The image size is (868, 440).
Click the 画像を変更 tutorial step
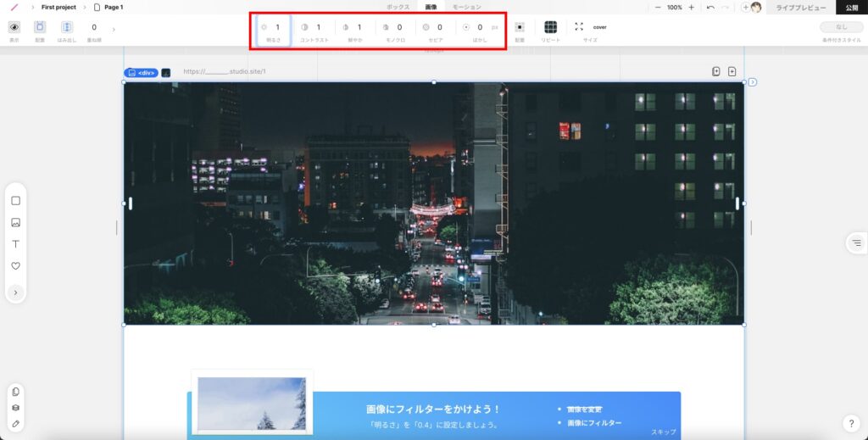pyautogui.click(x=585, y=409)
